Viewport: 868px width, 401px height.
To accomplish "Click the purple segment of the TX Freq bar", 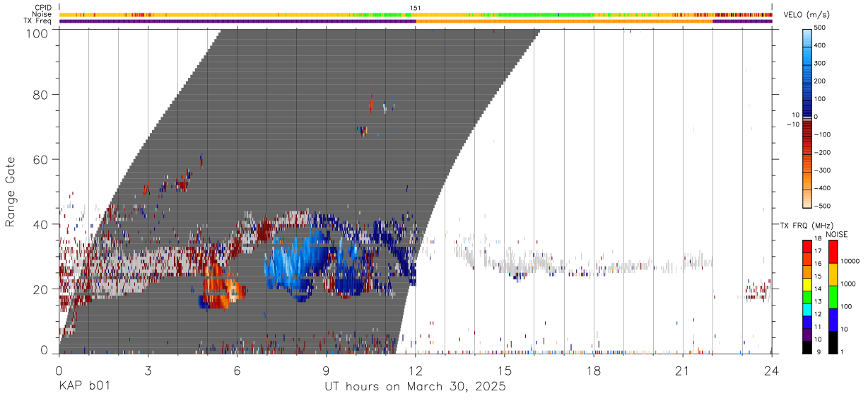I will click(x=237, y=21).
